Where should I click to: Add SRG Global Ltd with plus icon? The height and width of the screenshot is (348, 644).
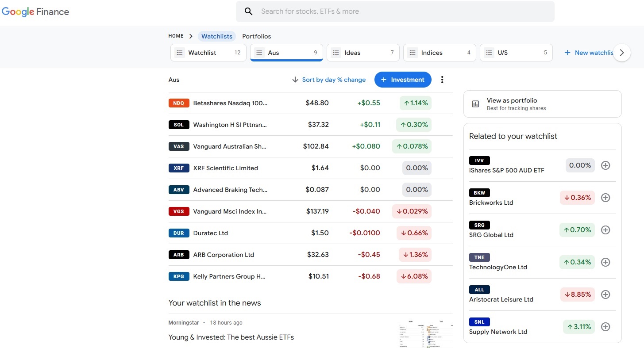pyautogui.click(x=605, y=230)
